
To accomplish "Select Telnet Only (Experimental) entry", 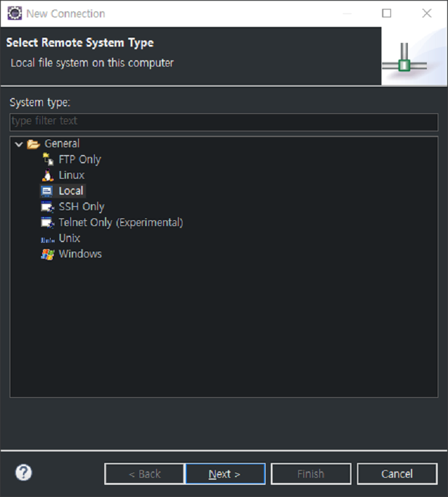I will 121,222.
